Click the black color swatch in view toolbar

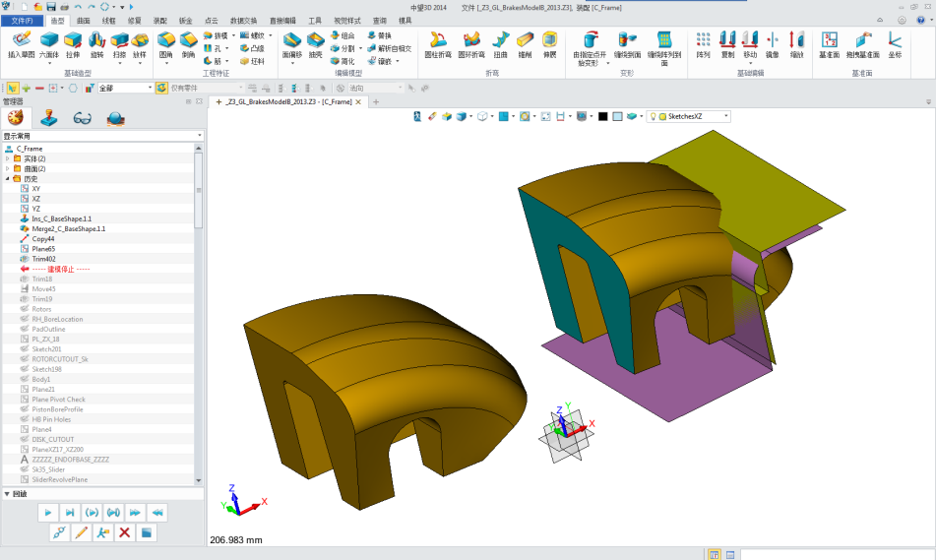[x=602, y=116]
